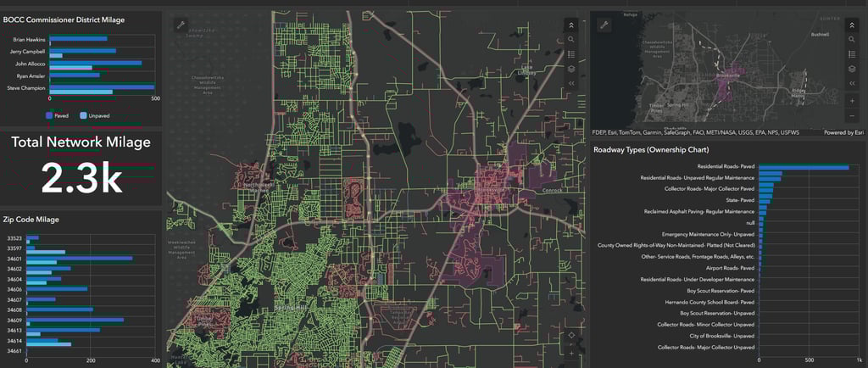Click the Zip Code Milage panel title
The height and width of the screenshot is (368, 868).
[x=31, y=219]
